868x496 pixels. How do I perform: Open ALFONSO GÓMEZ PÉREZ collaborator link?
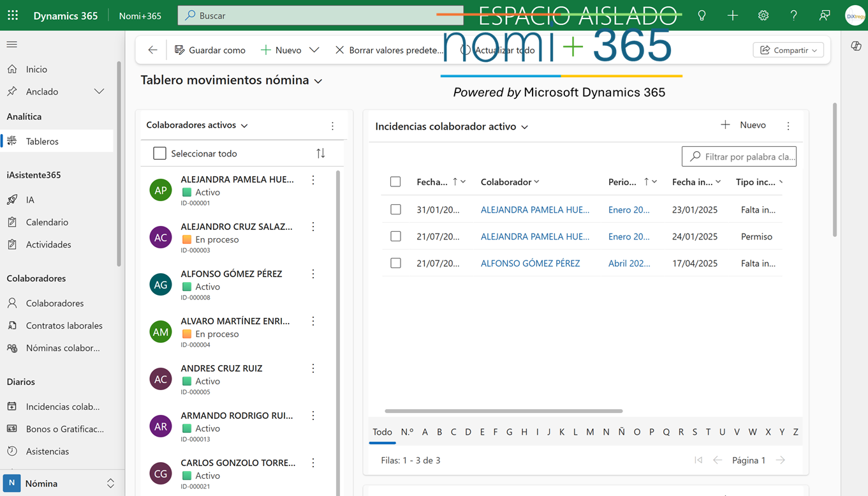coord(530,263)
